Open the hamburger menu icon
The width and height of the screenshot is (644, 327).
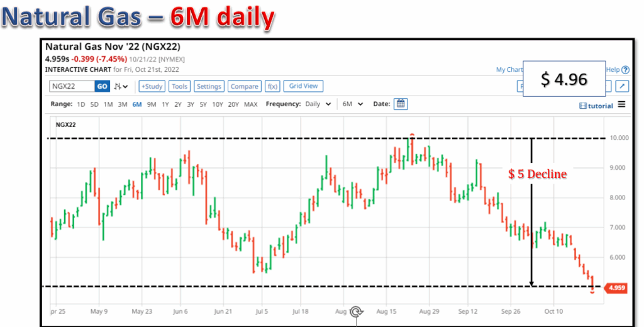pos(621,104)
